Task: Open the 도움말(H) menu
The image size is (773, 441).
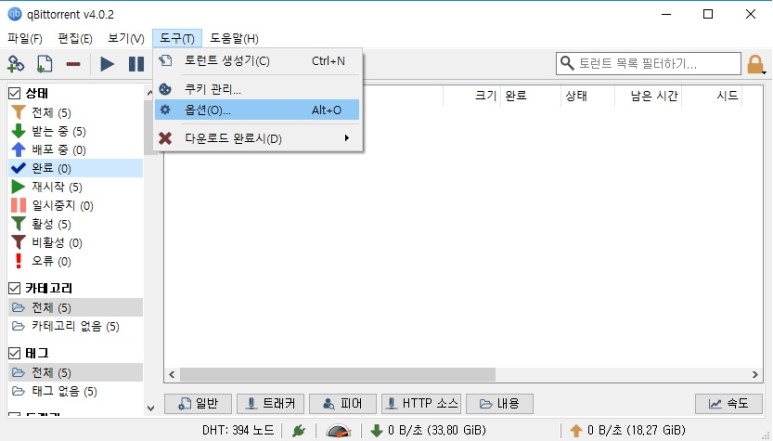Action: [x=234, y=38]
